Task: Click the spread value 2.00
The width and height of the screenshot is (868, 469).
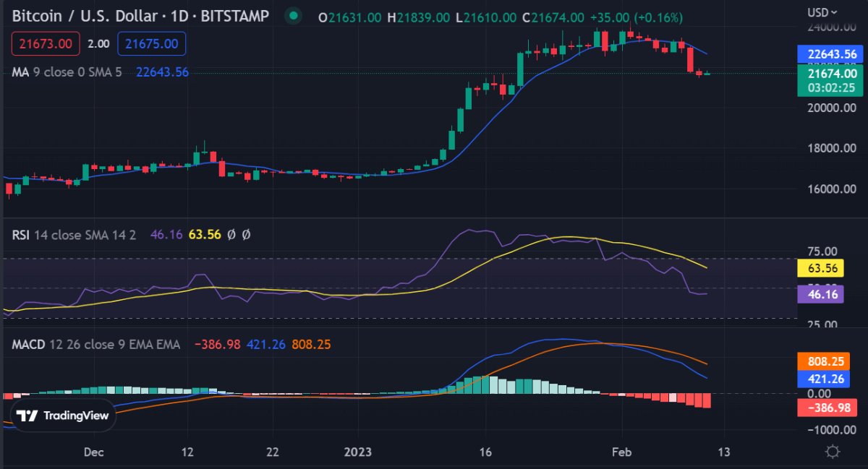Action: (101, 43)
